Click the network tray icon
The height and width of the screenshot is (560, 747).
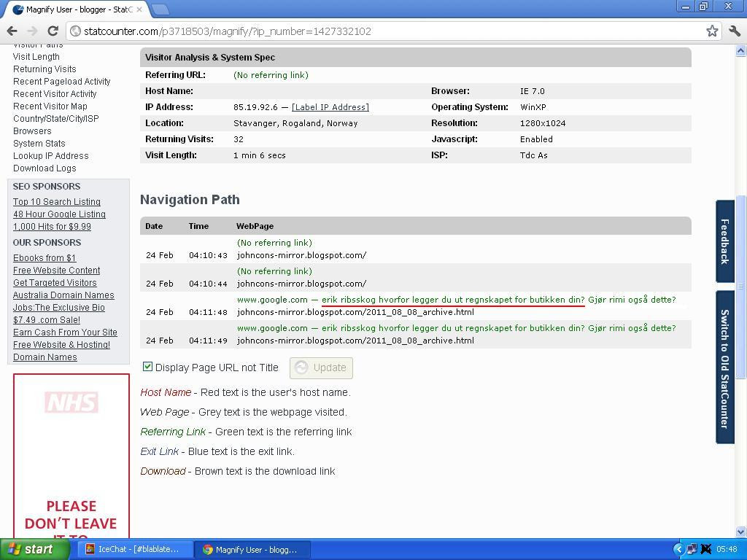click(x=692, y=550)
